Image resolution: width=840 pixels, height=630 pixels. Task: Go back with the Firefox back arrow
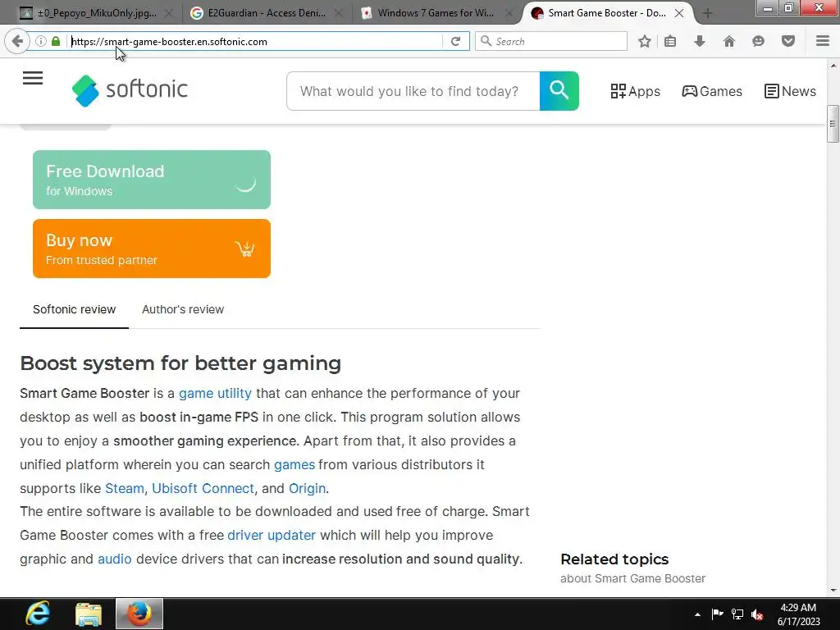(17, 41)
